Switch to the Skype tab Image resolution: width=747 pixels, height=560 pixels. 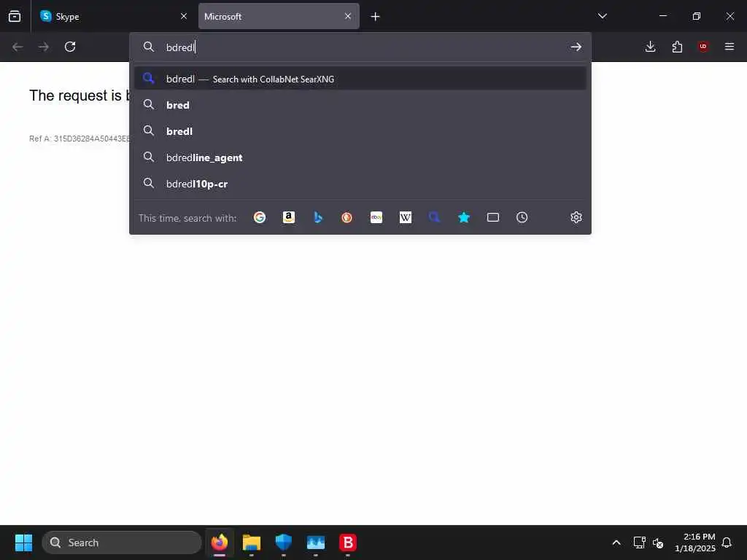(x=113, y=16)
